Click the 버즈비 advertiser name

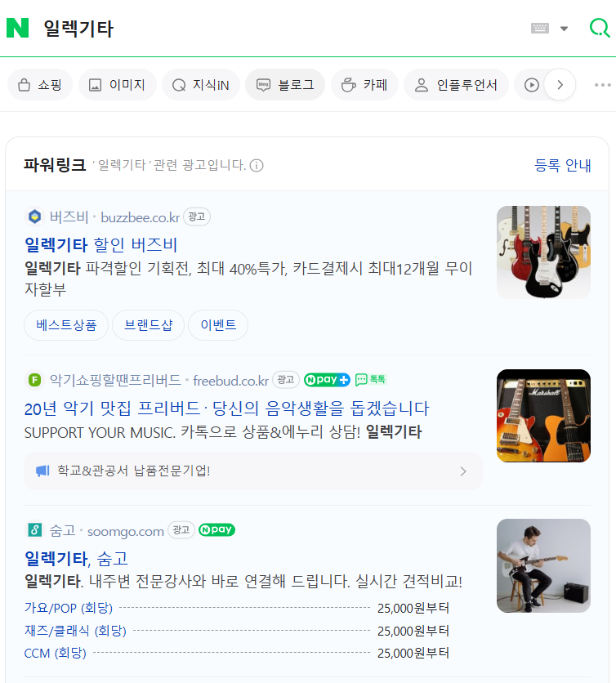click(x=69, y=217)
